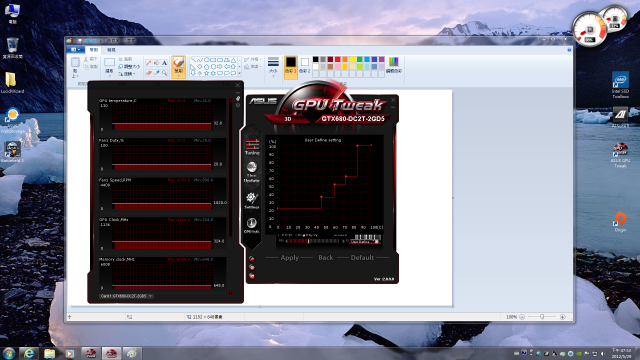This screenshot has width=640, height=360.
Task: Expand the GTX680-DC2T-2GD5 card dropdown in monitor
Action: pos(127,296)
